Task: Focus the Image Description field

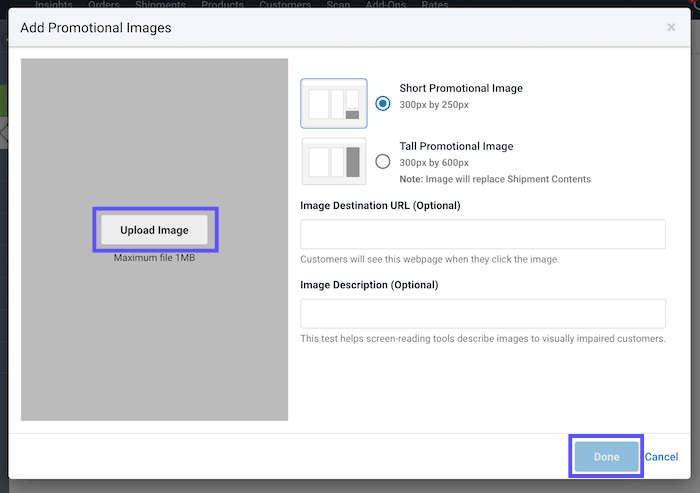Action: click(x=483, y=313)
